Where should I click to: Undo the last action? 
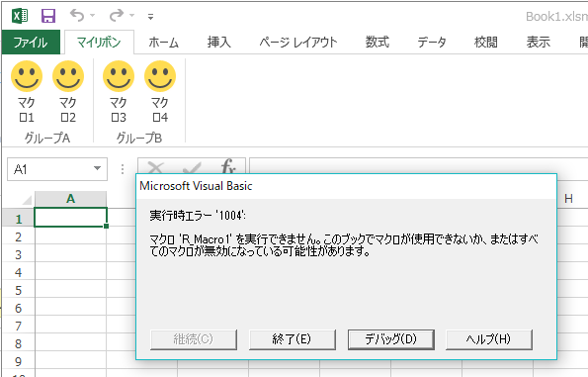pos(77,16)
